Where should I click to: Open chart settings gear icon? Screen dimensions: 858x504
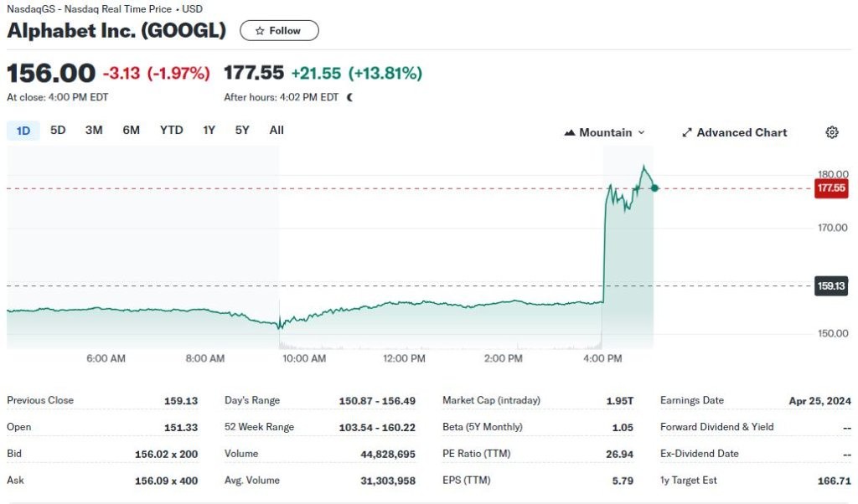[x=832, y=132]
